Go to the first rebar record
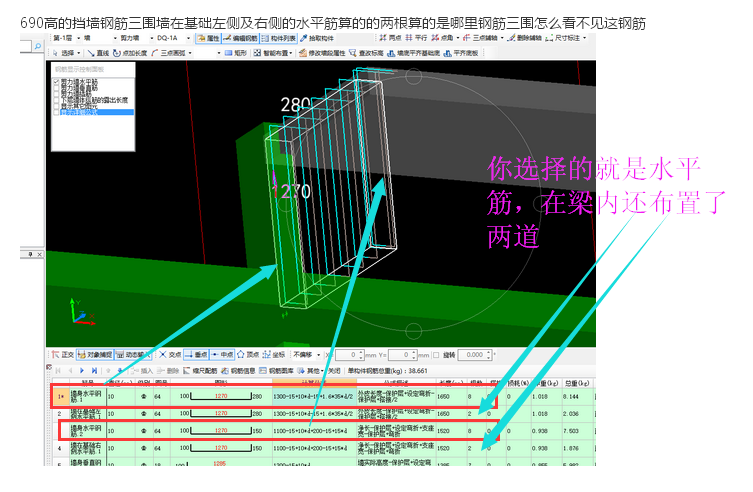Screen dimensions: 753x492 click(x=58, y=371)
